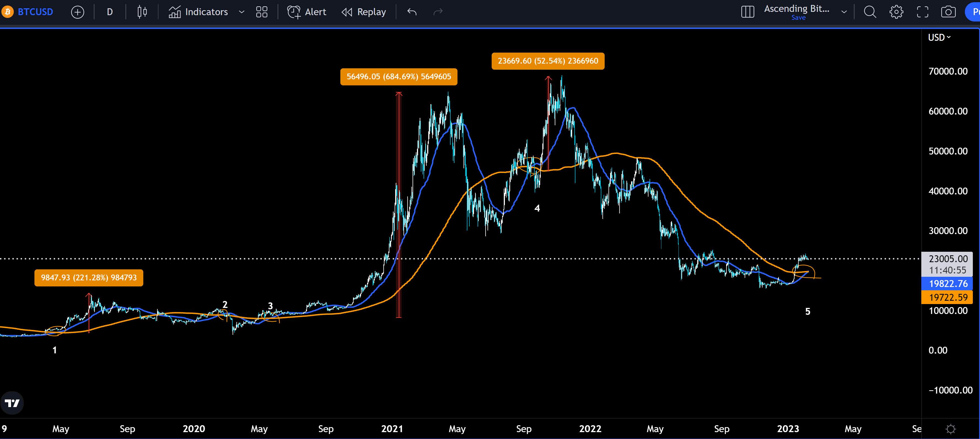Create a new Alert

tap(307, 12)
